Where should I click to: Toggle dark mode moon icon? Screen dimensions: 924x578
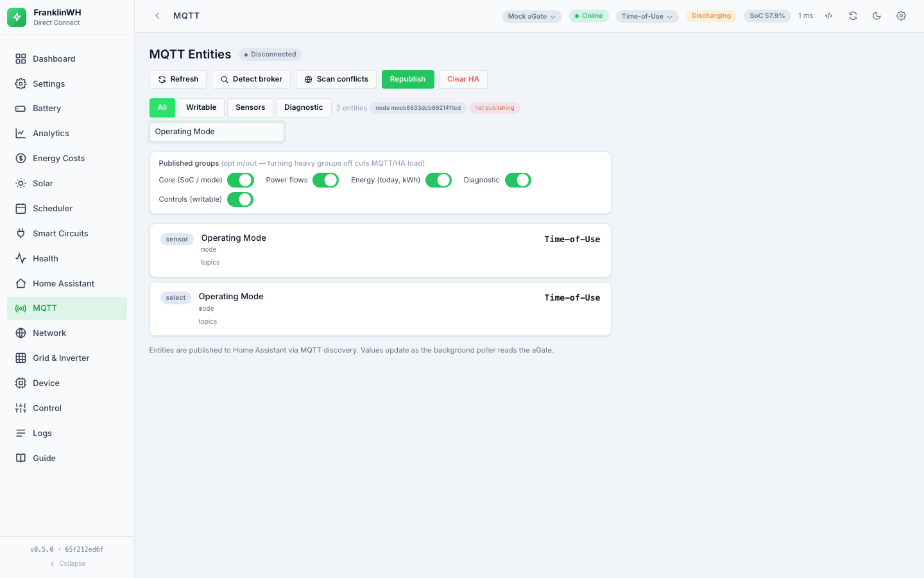tap(877, 16)
